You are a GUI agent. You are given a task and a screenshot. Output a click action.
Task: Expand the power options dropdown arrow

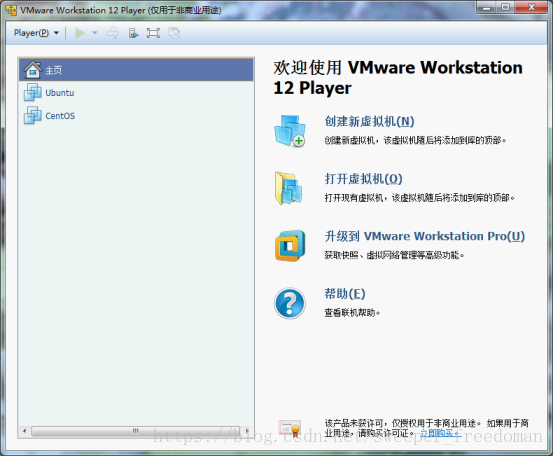coord(94,33)
